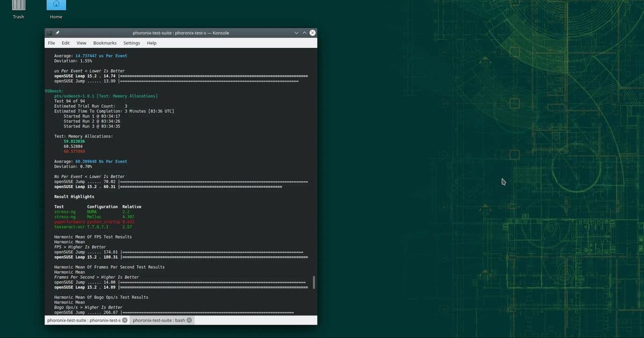The height and width of the screenshot is (338, 644).
Task: Open Trash from the desktop
Action: pos(18,8)
